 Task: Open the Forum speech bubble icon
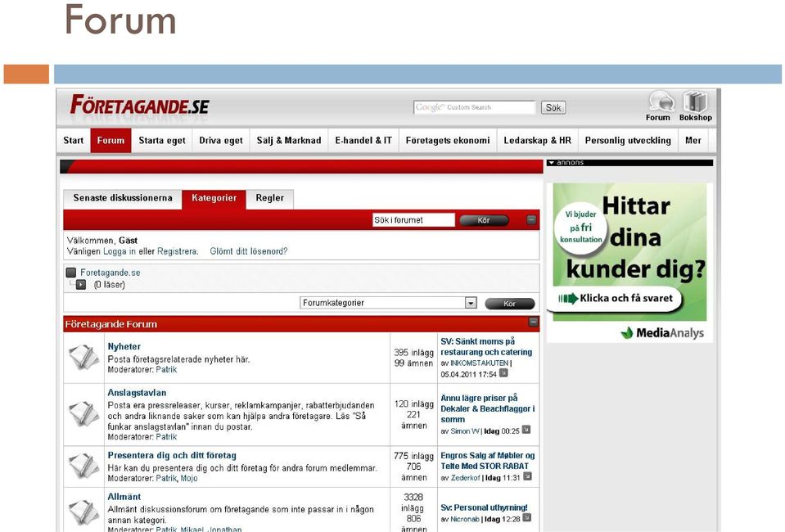tap(661, 101)
